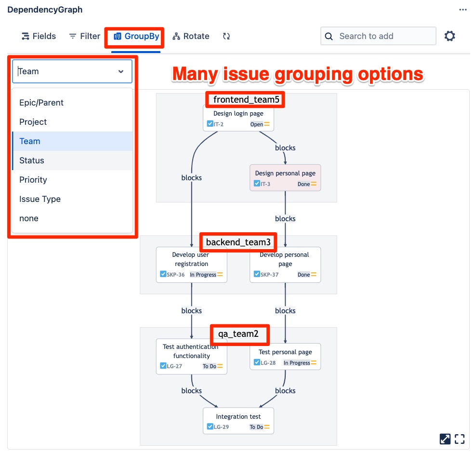Open the settings gear icon

(450, 36)
